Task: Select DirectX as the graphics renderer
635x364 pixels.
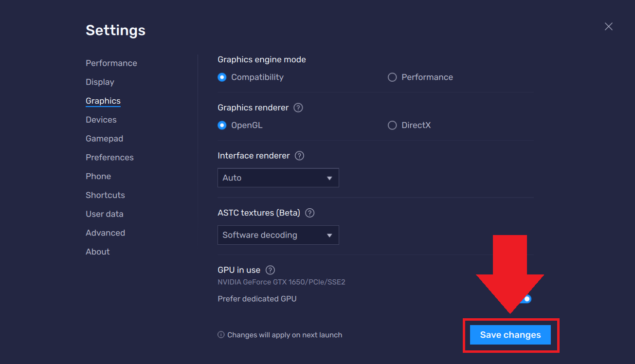Action: 392,125
